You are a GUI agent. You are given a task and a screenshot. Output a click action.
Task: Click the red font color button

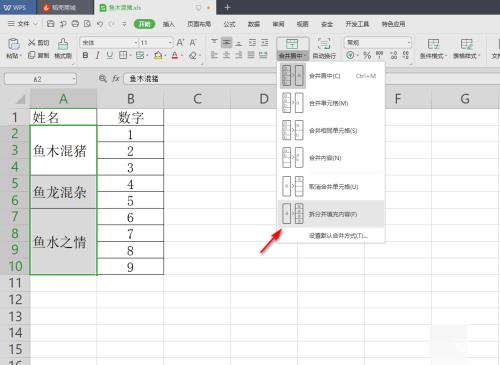pos(175,55)
